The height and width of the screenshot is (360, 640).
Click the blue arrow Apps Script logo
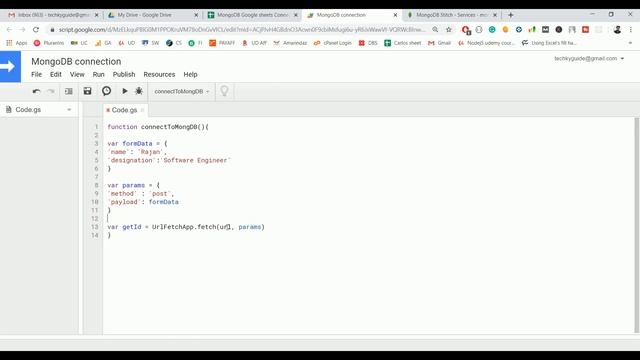pyautogui.click(x=10, y=67)
